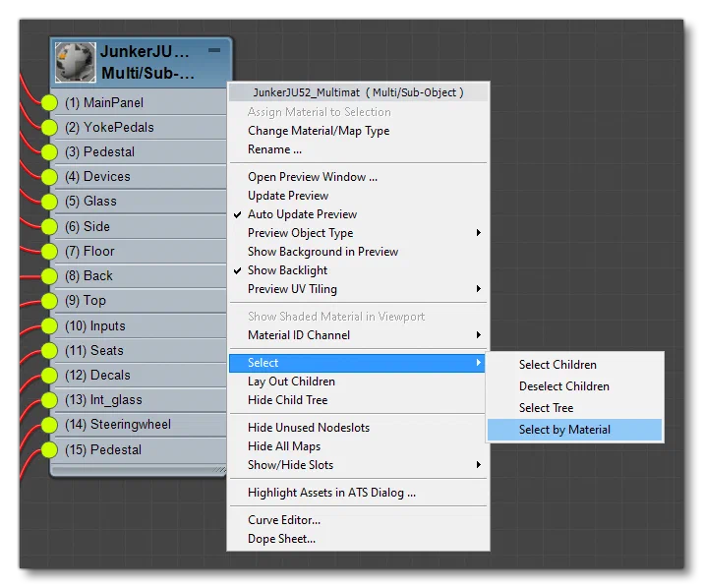Click the Devices input socket
Screen dimensions: 703x588
(x=49, y=177)
